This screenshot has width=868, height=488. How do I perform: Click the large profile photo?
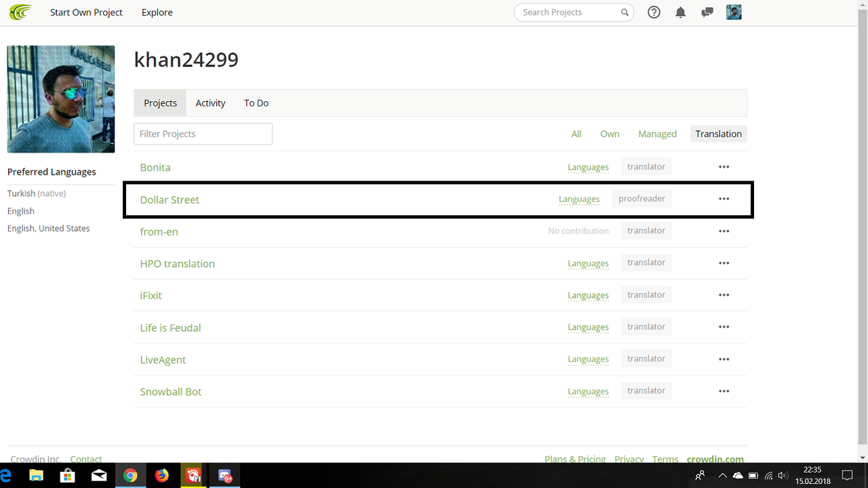pos(61,99)
